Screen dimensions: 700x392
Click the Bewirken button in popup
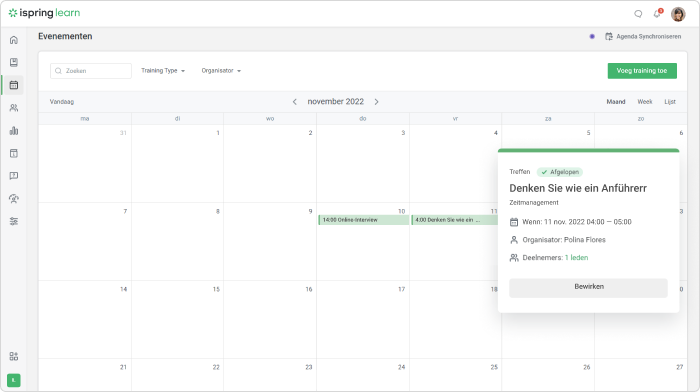point(588,288)
